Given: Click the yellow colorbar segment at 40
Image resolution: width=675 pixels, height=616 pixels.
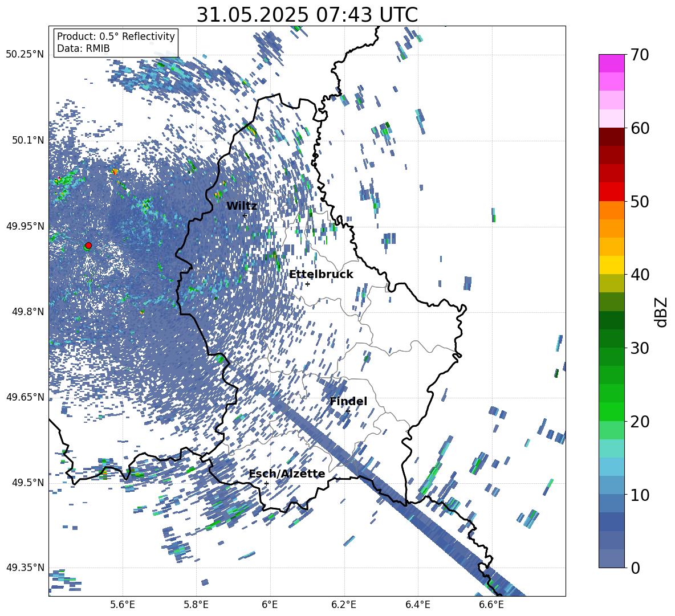Looking at the screenshot, I should [611, 265].
